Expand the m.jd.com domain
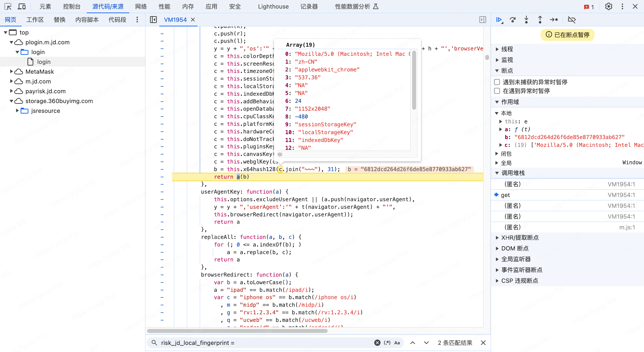The width and height of the screenshot is (644, 352). tap(12, 81)
